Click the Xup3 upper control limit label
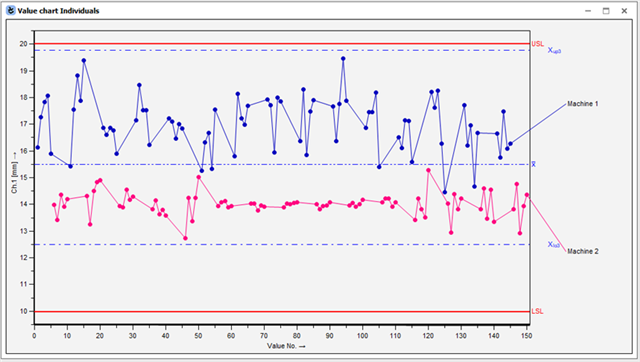Image resolution: width=640 pixels, height=362 pixels. coord(554,50)
